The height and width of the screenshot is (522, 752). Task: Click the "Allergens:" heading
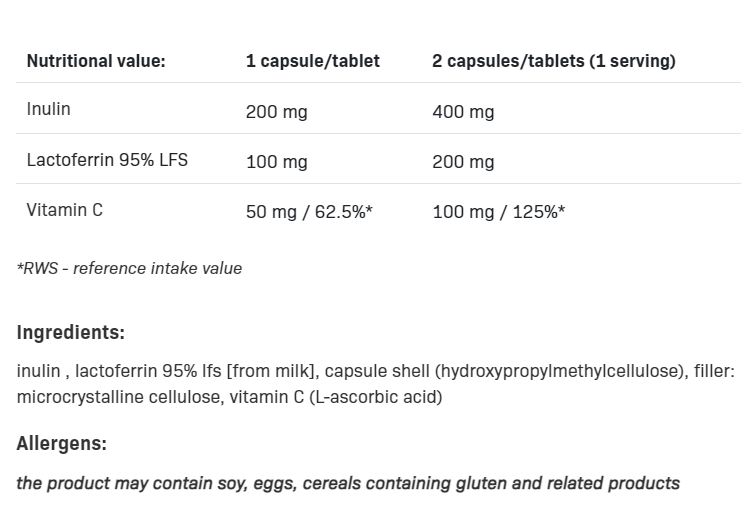62,443
